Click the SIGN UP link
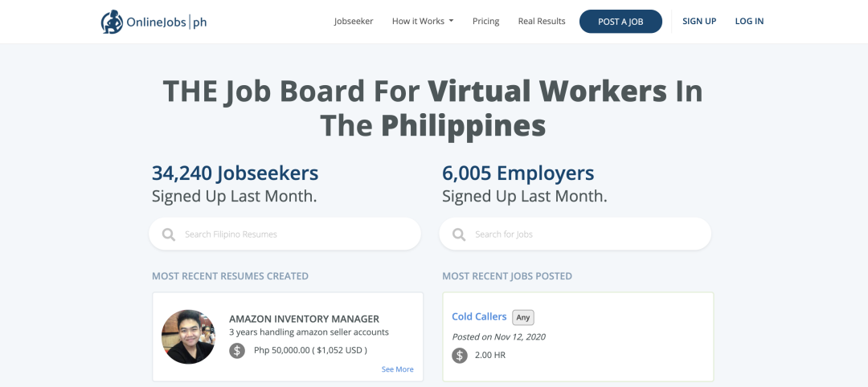 pyautogui.click(x=699, y=22)
